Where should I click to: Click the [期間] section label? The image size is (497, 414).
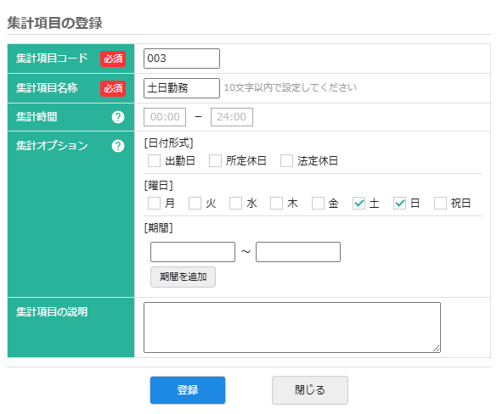(158, 228)
